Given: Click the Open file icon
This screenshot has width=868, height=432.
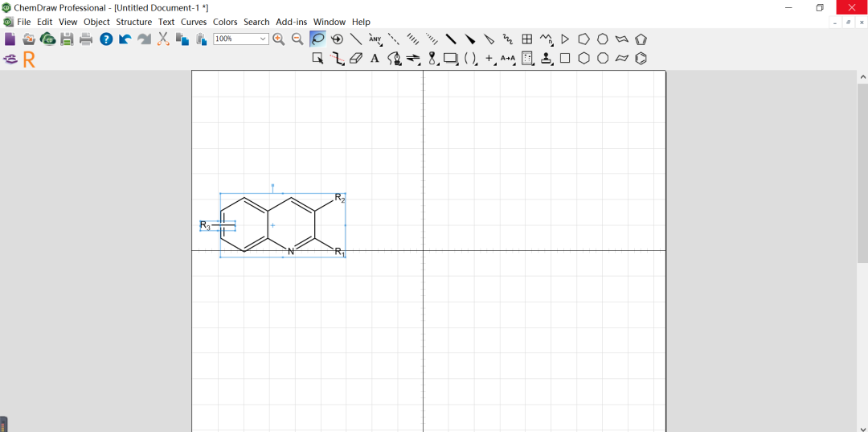Looking at the screenshot, I should tap(29, 39).
